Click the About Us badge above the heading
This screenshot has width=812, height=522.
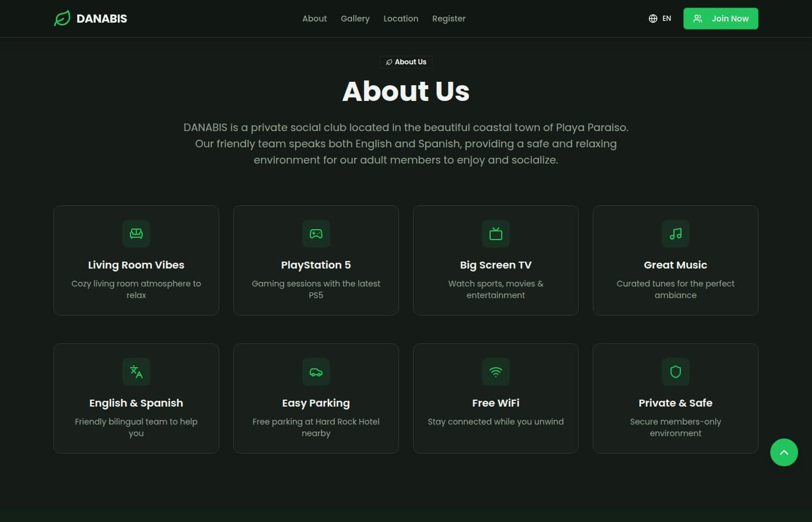(x=405, y=61)
